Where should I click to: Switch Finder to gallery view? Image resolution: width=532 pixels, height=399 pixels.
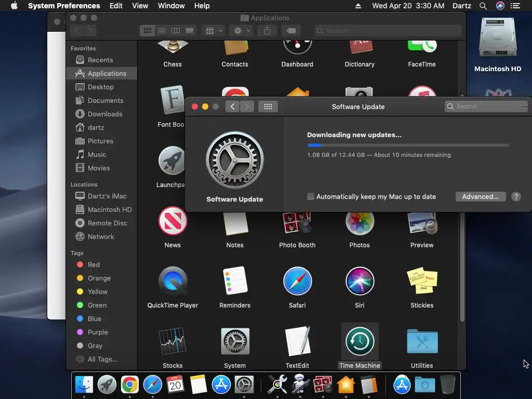(190, 31)
